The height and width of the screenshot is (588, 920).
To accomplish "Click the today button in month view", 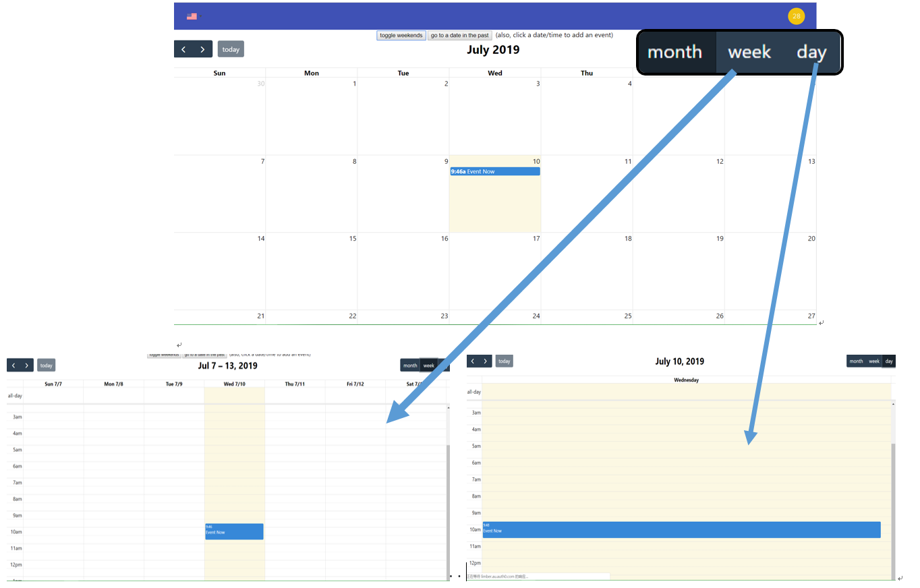I will point(231,49).
